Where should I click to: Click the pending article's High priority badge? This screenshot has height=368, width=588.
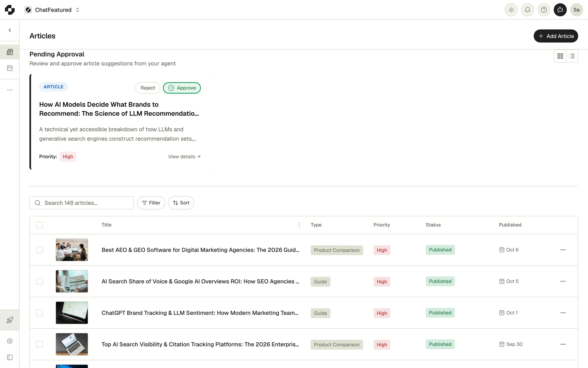tap(68, 156)
